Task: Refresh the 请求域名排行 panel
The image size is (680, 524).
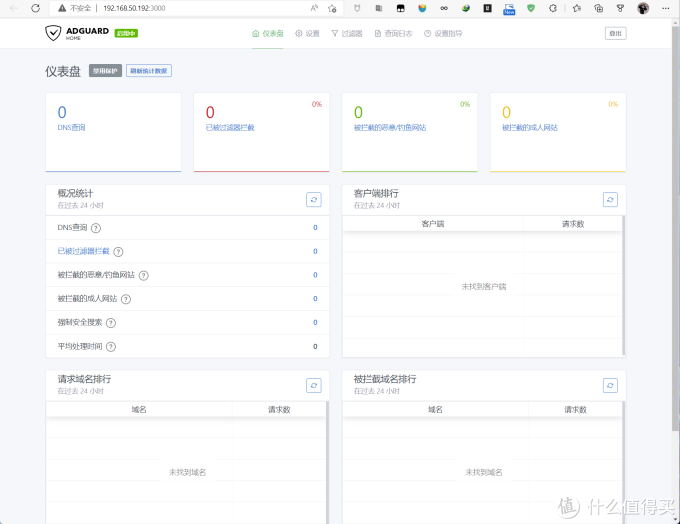Action: pyautogui.click(x=313, y=385)
